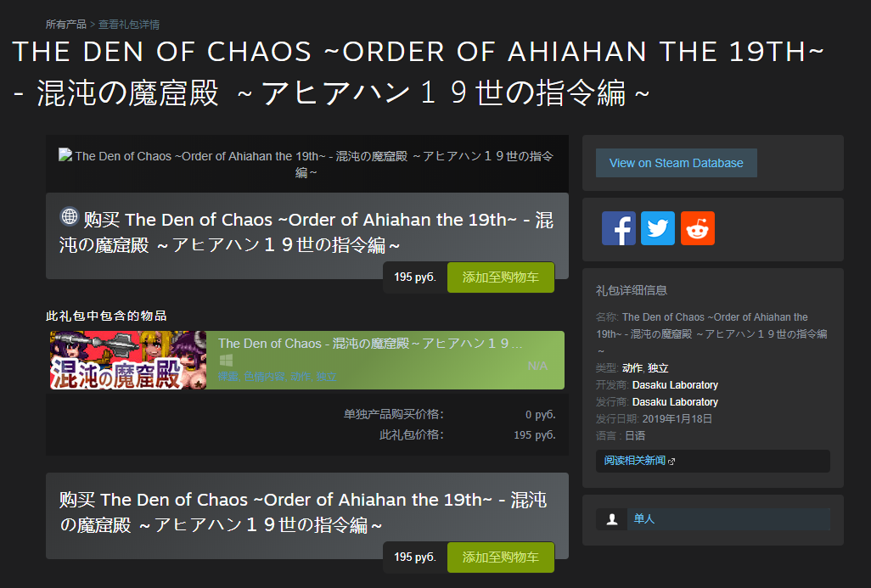Open the 所有产品 breadcrumb link

click(64, 25)
